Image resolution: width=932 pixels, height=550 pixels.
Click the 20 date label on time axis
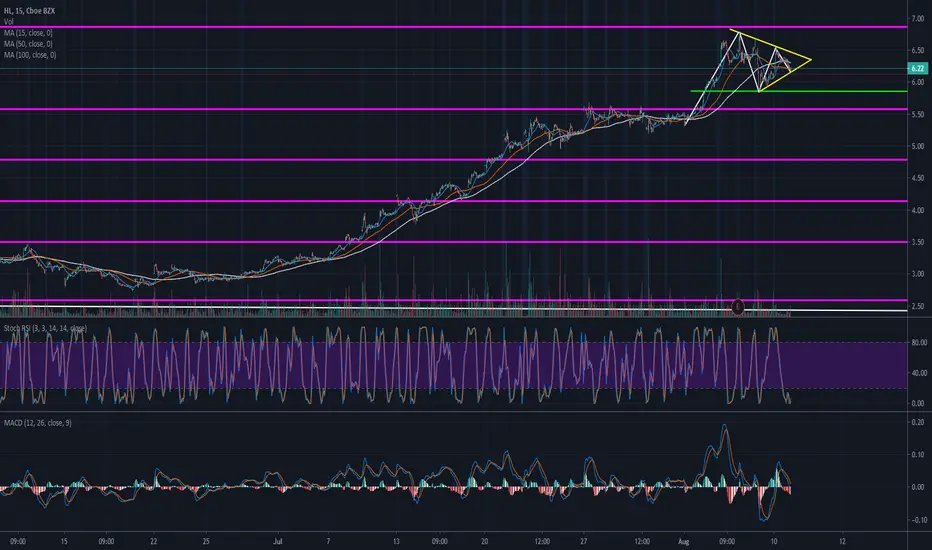coord(484,542)
